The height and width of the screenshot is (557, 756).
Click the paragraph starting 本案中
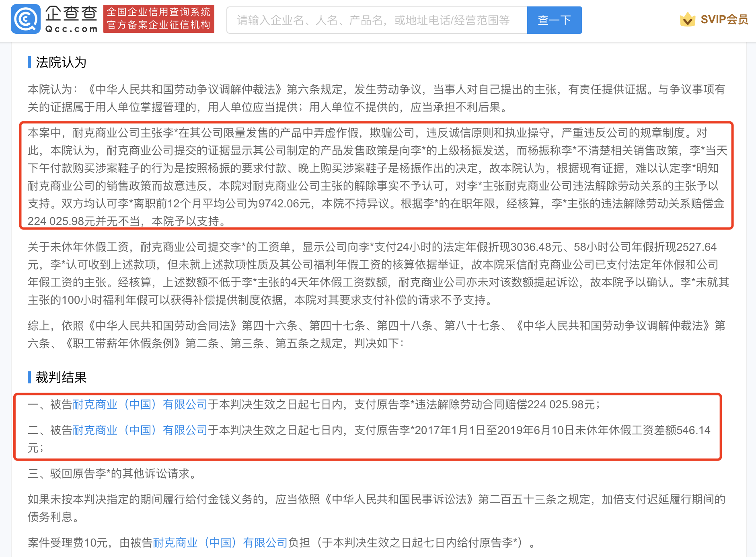point(377,177)
